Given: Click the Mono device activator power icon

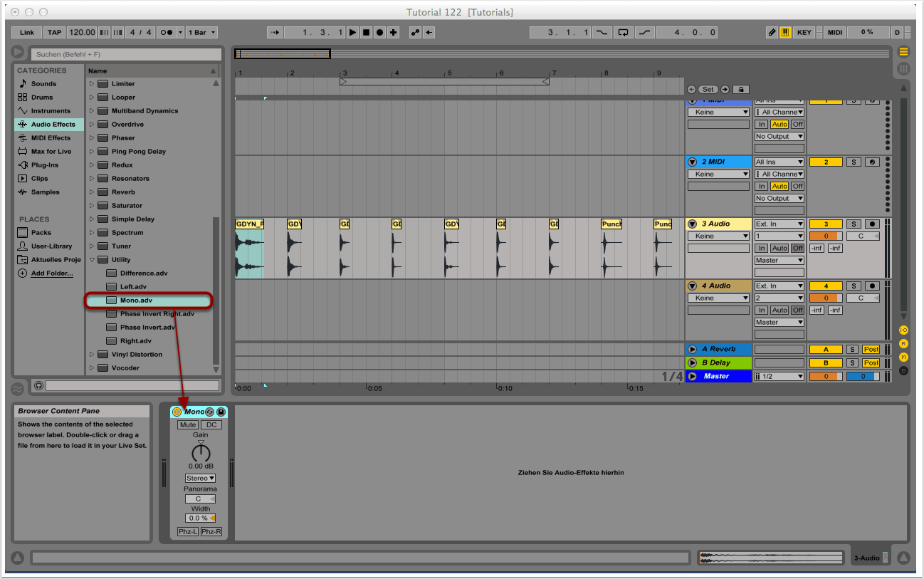Looking at the screenshot, I should (x=177, y=412).
